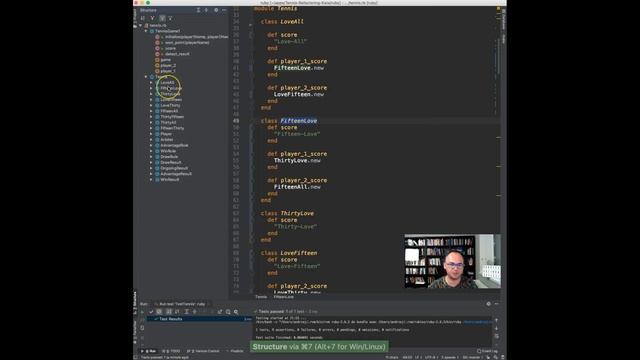Open Run panel settings gear

(489, 304)
